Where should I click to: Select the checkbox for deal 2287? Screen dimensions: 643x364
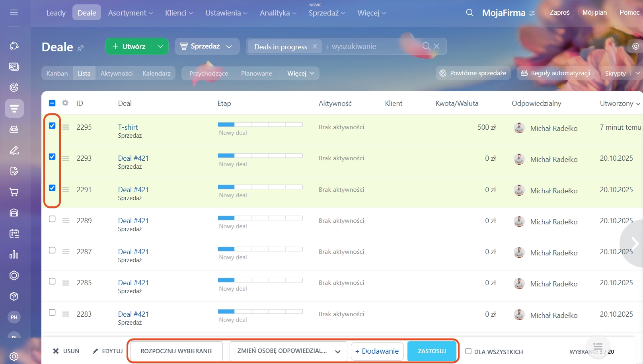(52, 250)
